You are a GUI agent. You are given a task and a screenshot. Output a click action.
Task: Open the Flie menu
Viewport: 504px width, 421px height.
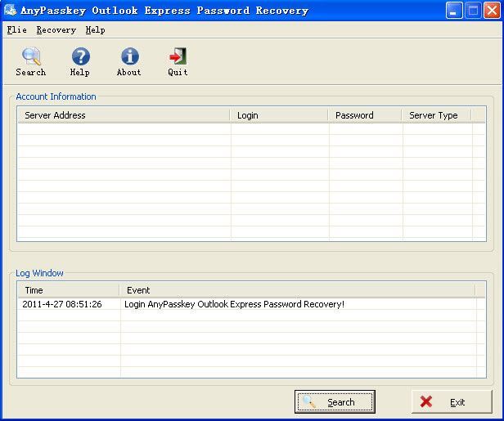click(x=16, y=30)
